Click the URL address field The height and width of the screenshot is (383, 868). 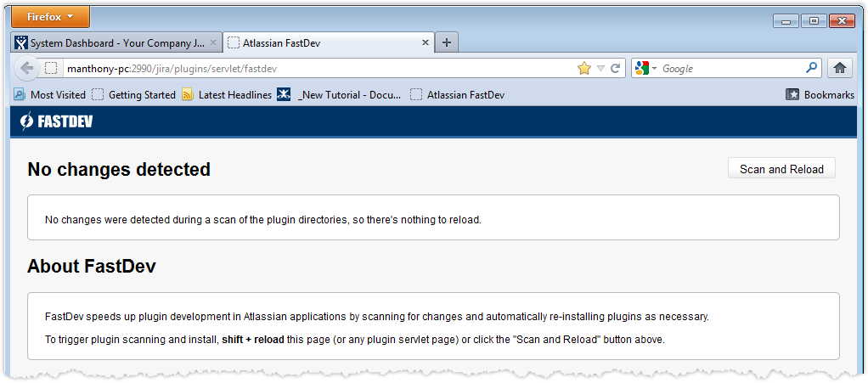(x=314, y=69)
